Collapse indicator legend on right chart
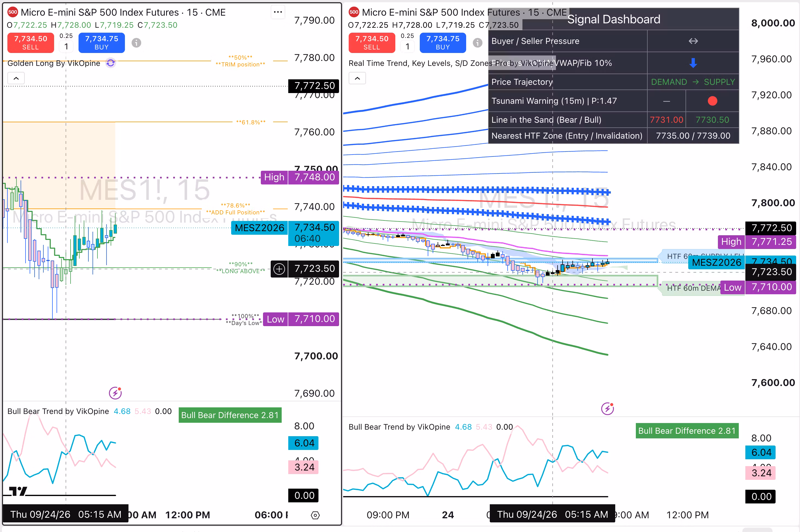This screenshot has height=532, width=800. (x=357, y=79)
